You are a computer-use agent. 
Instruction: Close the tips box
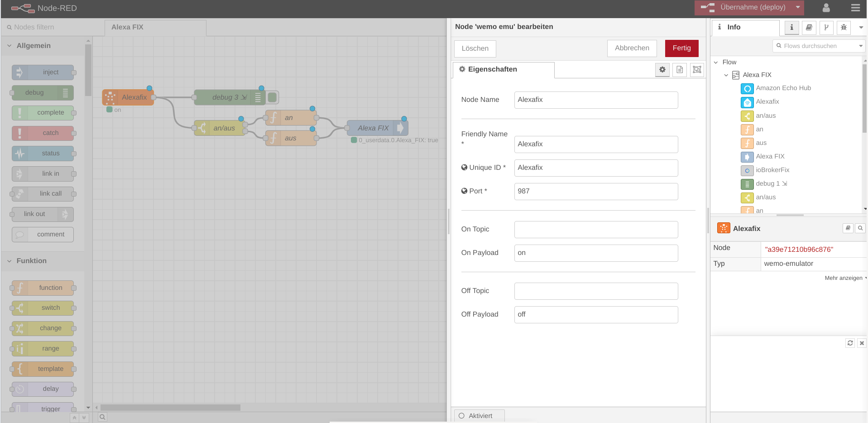tap(862, 343)
